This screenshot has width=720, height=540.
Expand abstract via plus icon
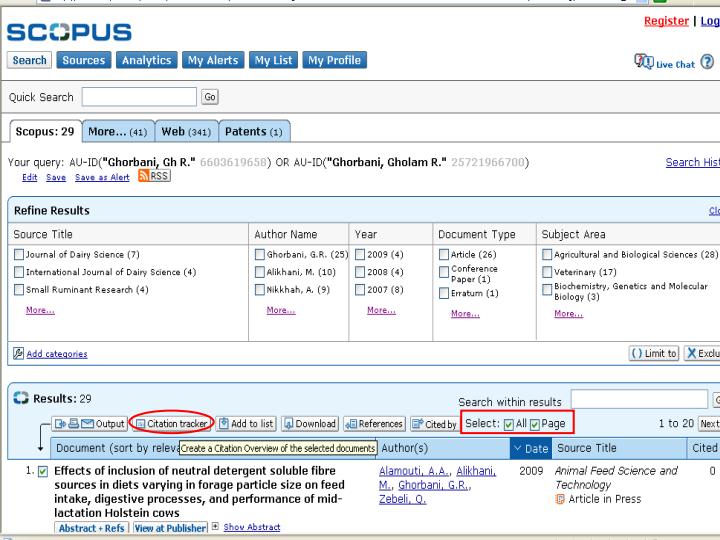215,526
